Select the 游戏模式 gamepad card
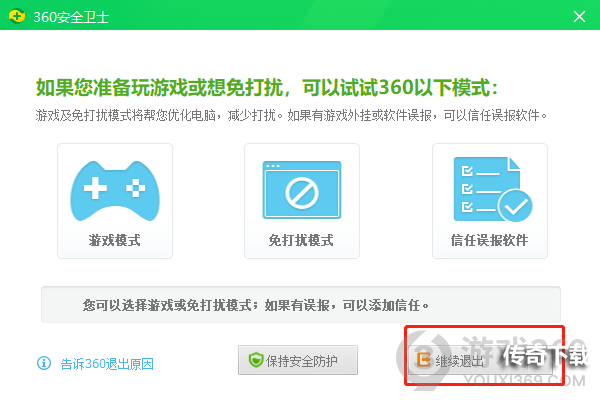The height and width of the screenshot is (400, 600). point(115,201)
